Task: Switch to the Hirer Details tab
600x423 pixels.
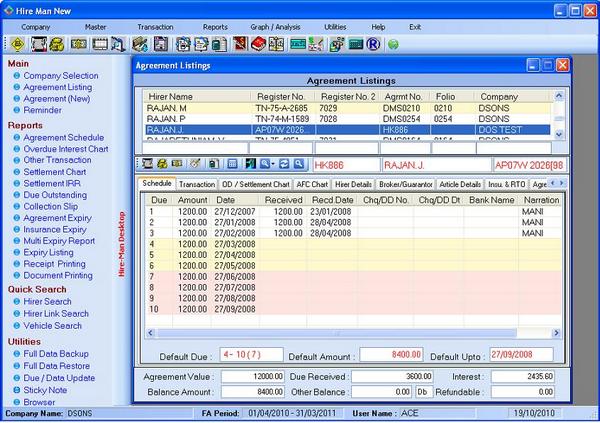Action: pos(353,184)
